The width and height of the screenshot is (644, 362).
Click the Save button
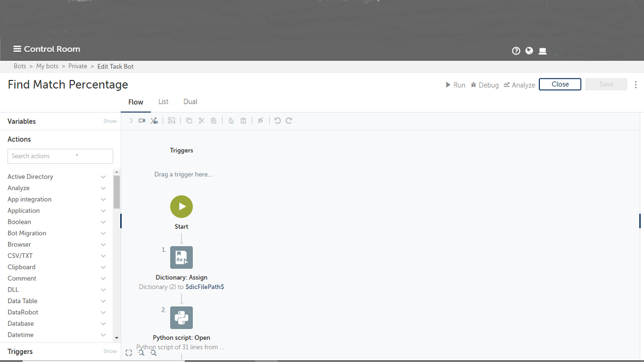click(606, 84)
